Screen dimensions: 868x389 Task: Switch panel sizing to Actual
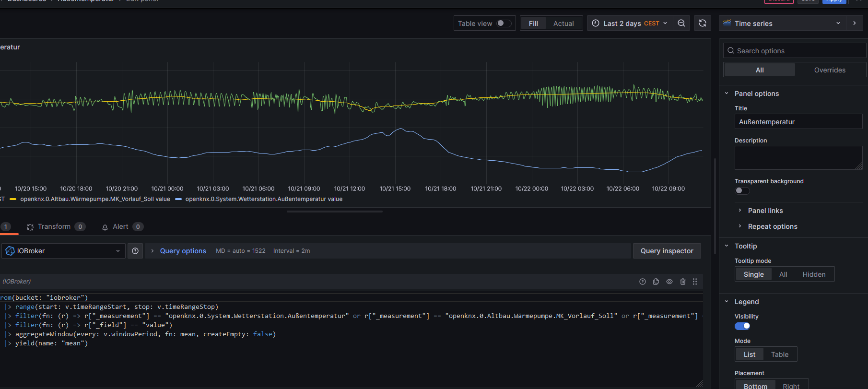pos(563,23)
